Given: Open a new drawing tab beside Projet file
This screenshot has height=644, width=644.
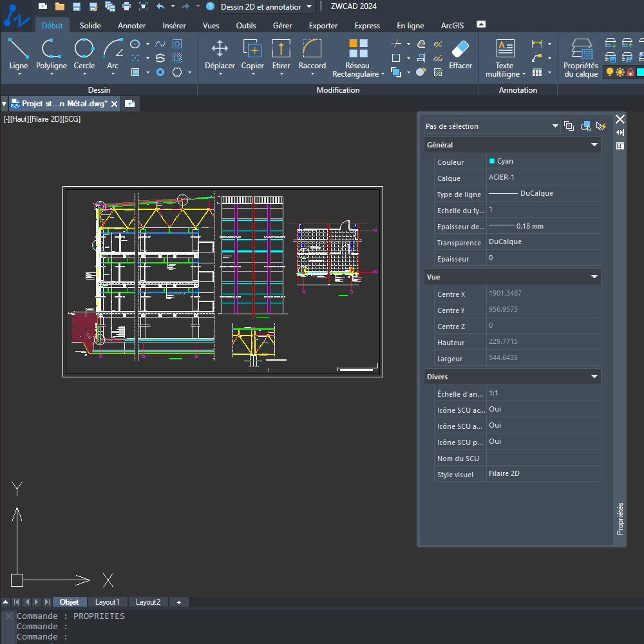Looking at the screenshot, I should click(x=130, y=104).
